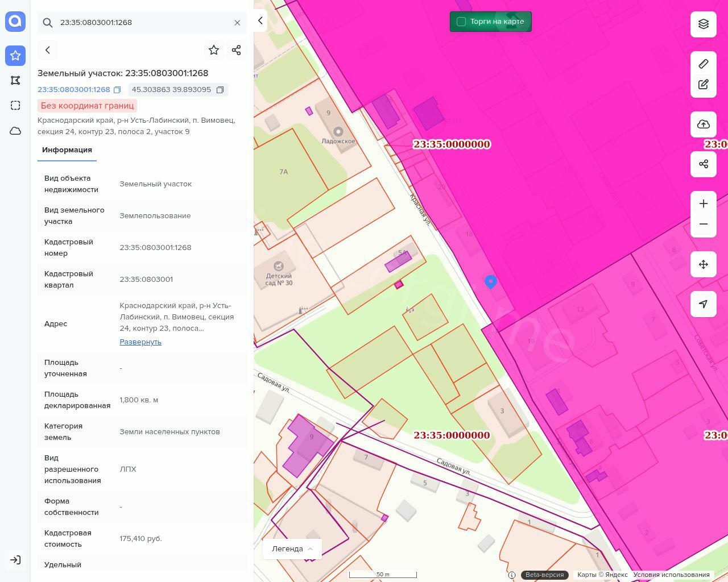The width and height of the screenshot is (728, 582).
Task: Expand the 'Легенда' panel
Action: (292, 549)
